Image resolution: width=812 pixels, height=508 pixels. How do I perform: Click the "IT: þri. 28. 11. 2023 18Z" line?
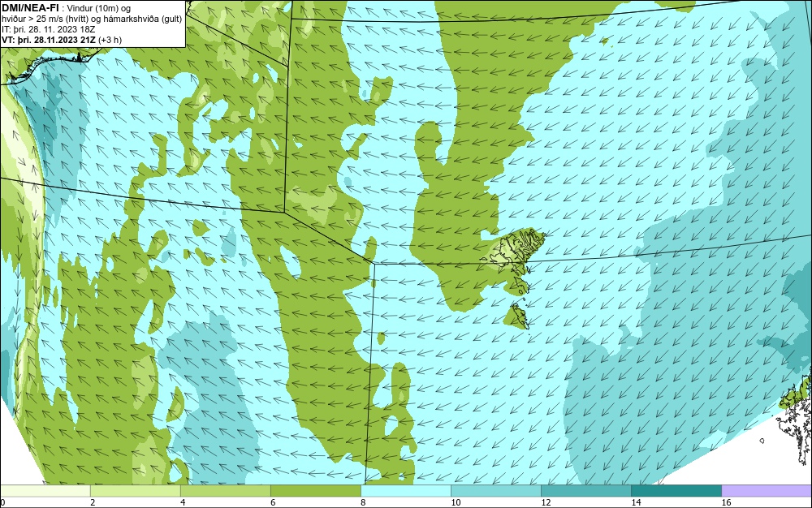(x=48, y=29)
